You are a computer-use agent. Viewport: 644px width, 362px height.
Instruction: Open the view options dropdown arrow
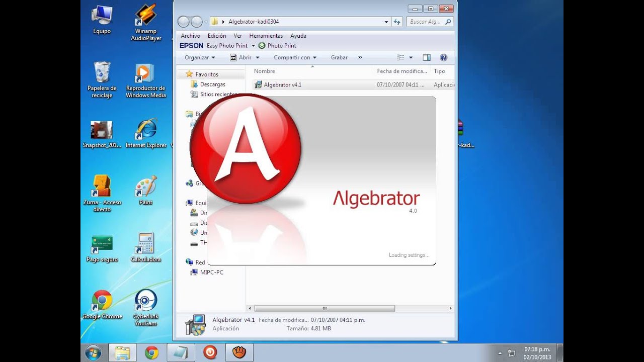pyautogui.click(x=411, y=57)
